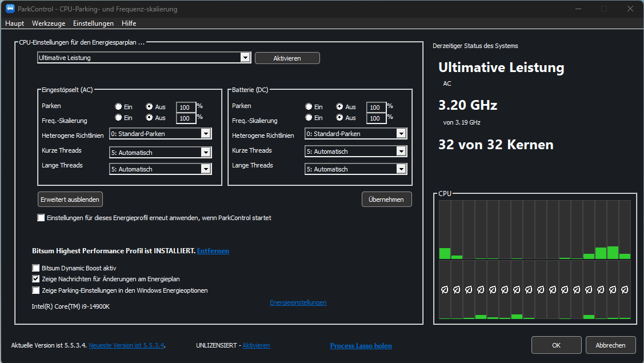The width and height of the screenshot is (644, 363).
Task: Open the Energieeinstellungen link
Action: pyautogui.click(x=298, y=302)
